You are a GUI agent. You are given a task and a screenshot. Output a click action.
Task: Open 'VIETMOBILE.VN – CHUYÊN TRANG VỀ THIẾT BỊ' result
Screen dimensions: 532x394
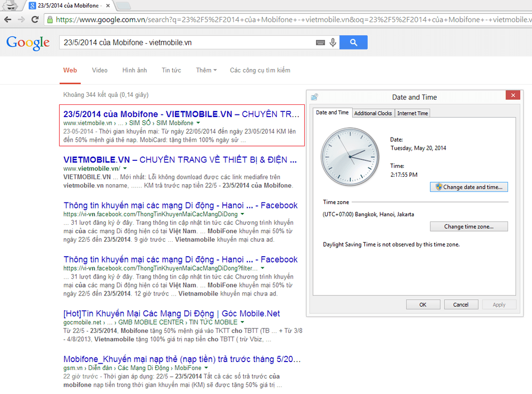pyautogui.click(x=180, y=160)
